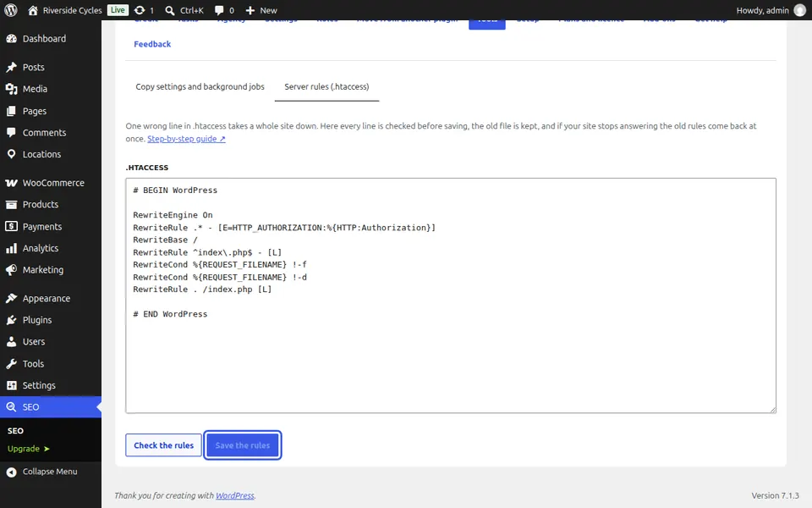Click the textarea resize handle corner
The width and height of the screenshot is (812, 508).
pos(772,409)
